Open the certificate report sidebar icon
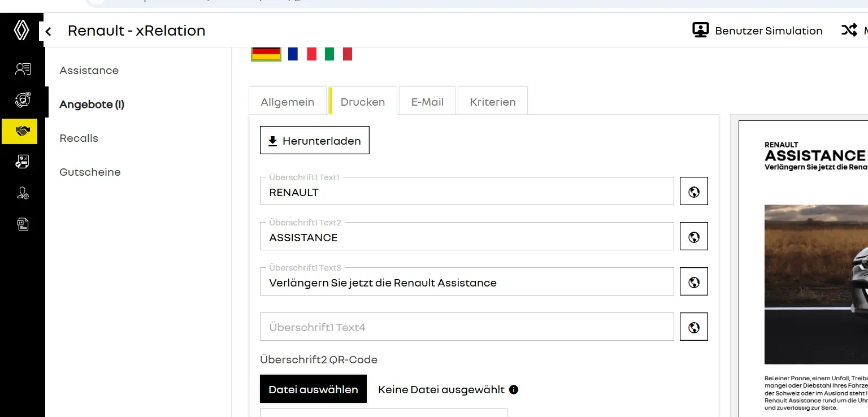This screenshot has height=417, width=868. point(23,162)
